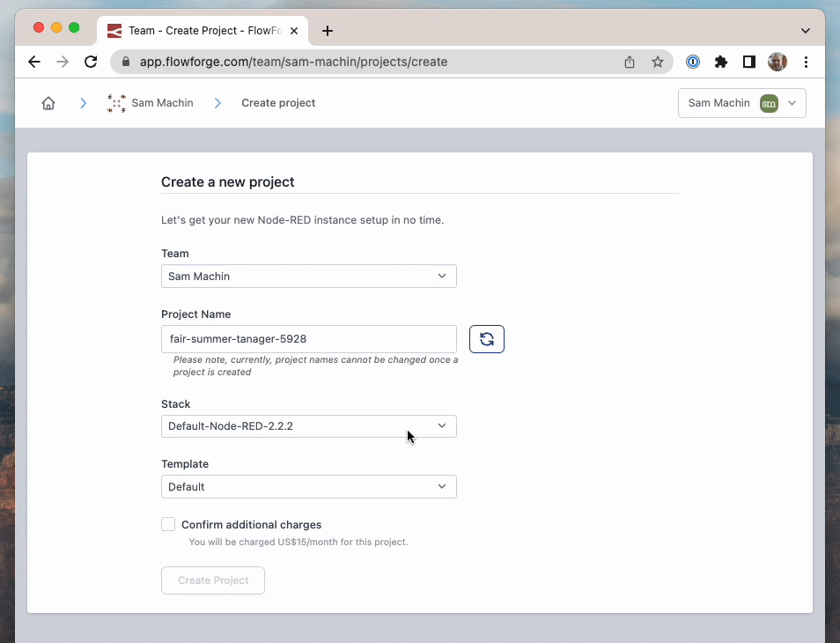Click the share icon in address bar
This screenshot has width=840, height=643.
tap(630, 62)
